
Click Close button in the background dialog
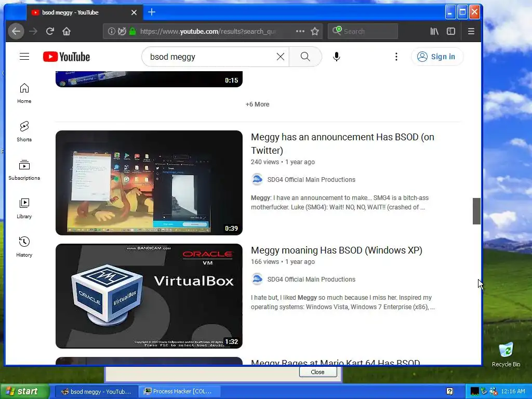point(318,372)
